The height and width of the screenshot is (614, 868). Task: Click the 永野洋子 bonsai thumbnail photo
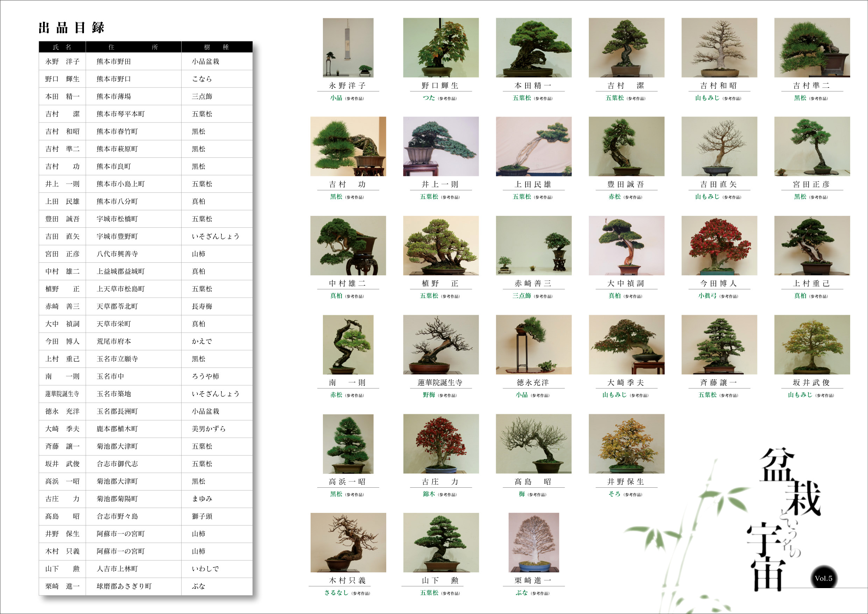348,48
